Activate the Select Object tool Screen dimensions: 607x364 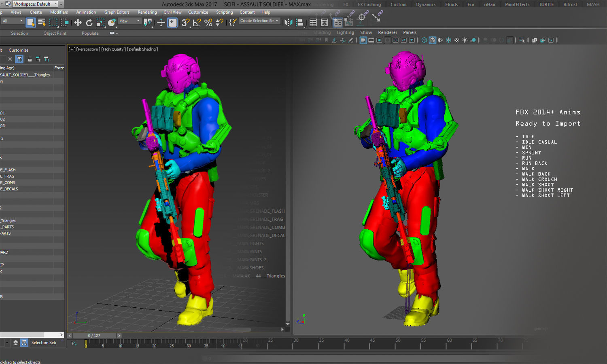[x=31, y=23]
